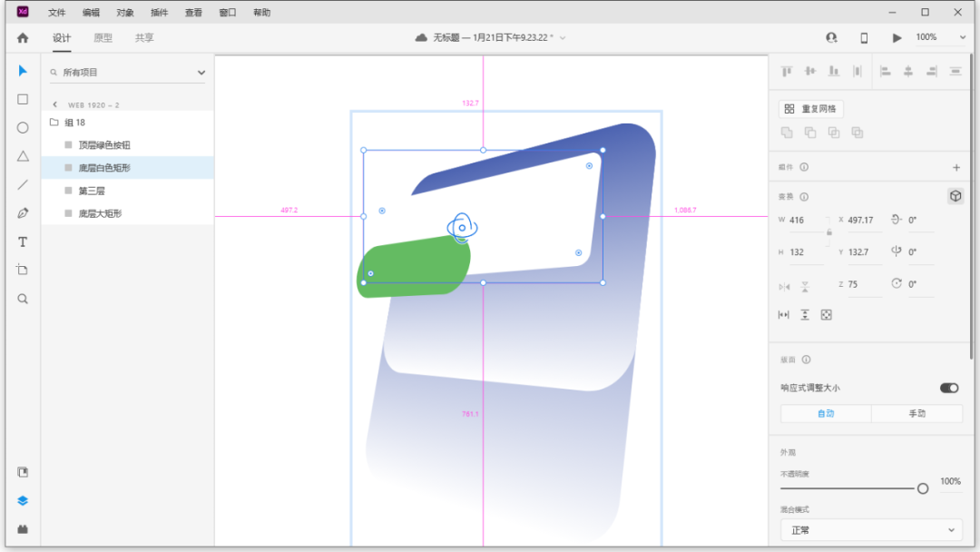
Task: Open the 插件 menu
Action: (x=159, y=13)
